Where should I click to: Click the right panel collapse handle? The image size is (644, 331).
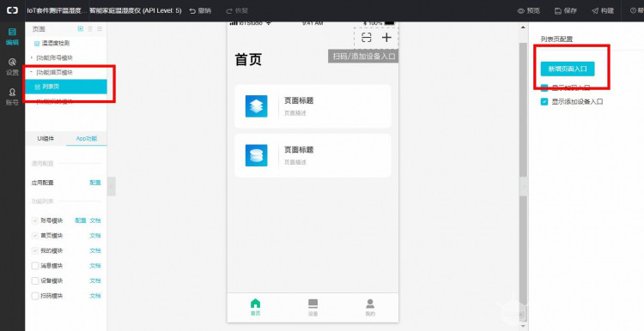[524, 187]
